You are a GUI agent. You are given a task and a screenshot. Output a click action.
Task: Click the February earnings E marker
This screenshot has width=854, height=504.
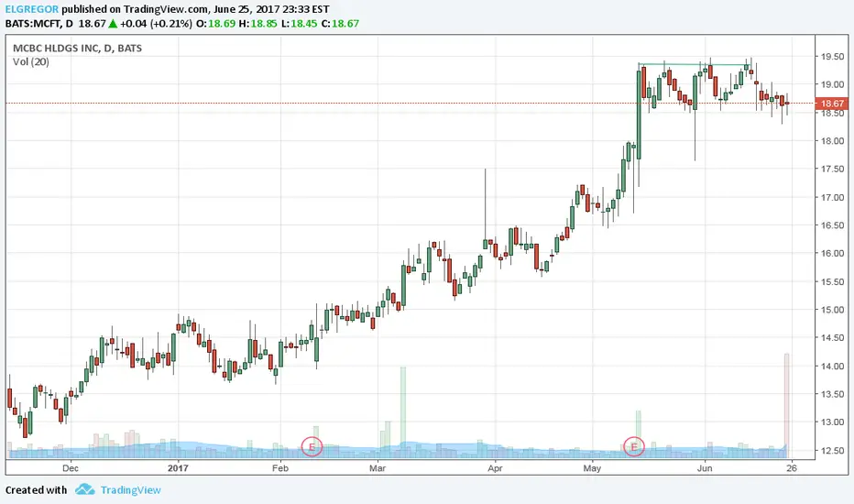(312, 447)
